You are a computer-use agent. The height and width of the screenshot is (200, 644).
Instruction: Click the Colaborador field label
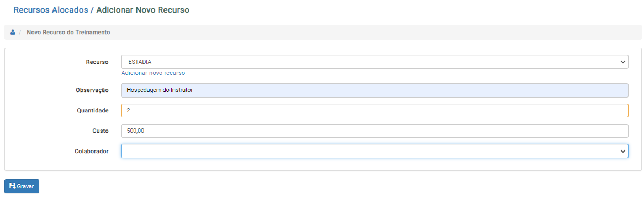(x=91, y=151)
